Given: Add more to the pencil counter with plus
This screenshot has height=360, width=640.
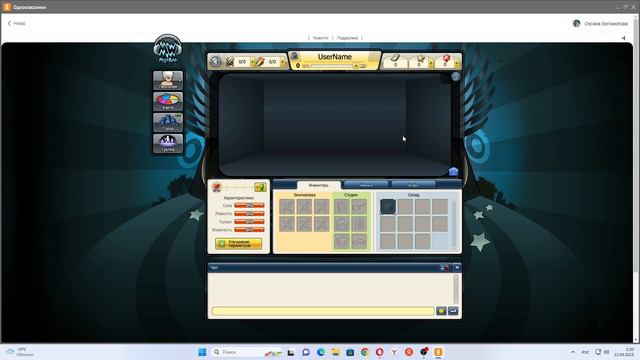Looking at the screenshot, I should pos(282,62).
